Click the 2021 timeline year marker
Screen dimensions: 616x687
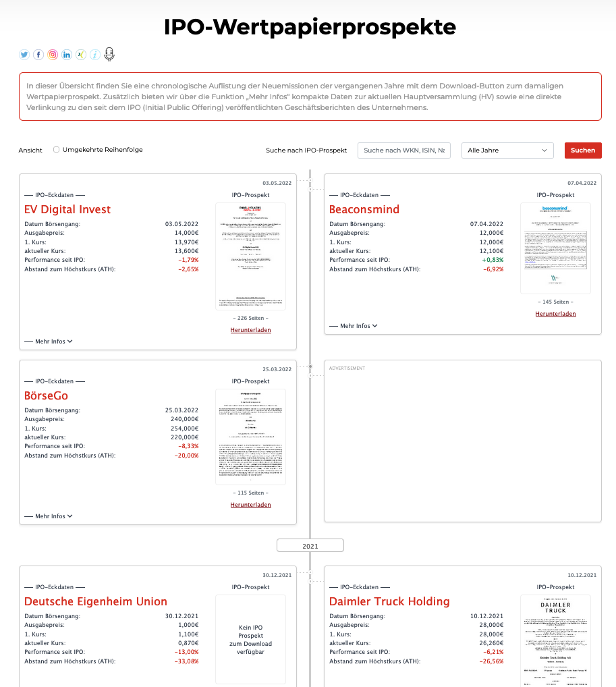point(310,546)
